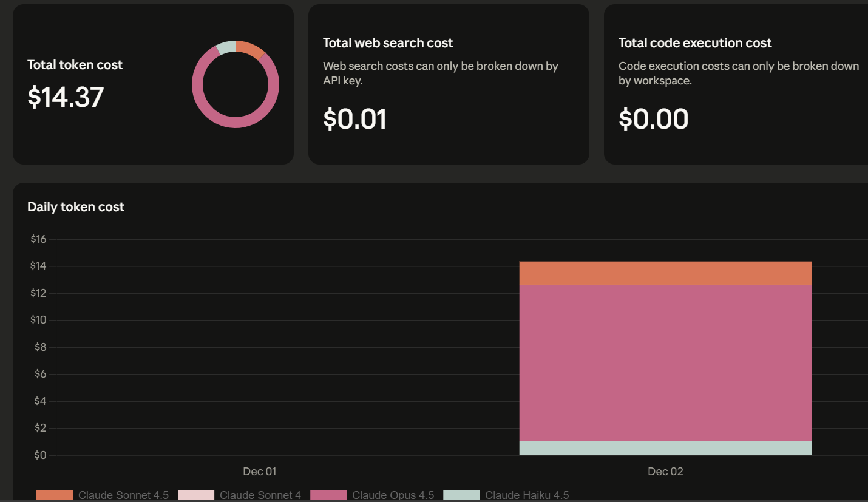Viewport: 868px width, 502px height.
Task: Toggle Claude Haiku 4.5 series in the legend
Action: [x=526, y=495]
